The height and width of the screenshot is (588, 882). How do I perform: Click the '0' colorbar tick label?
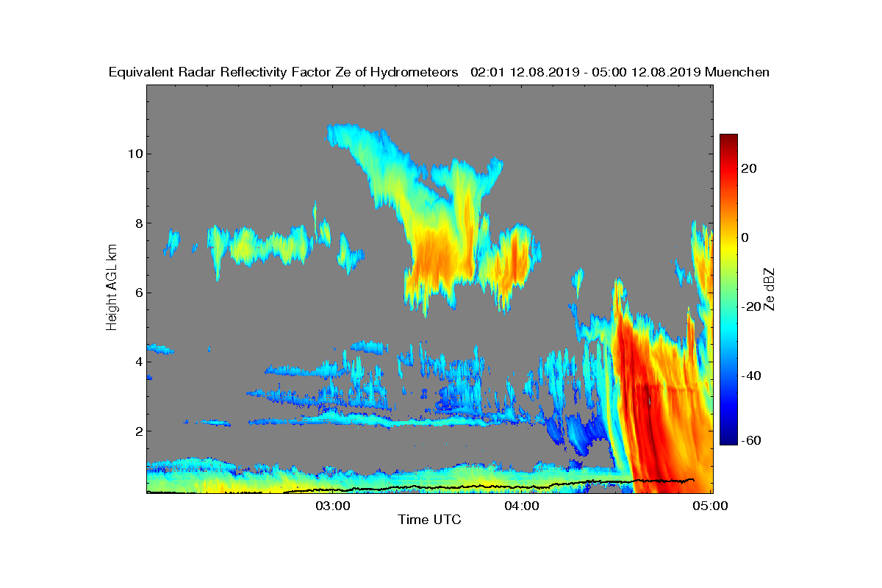pyautogui.click(x=745, y=237)
